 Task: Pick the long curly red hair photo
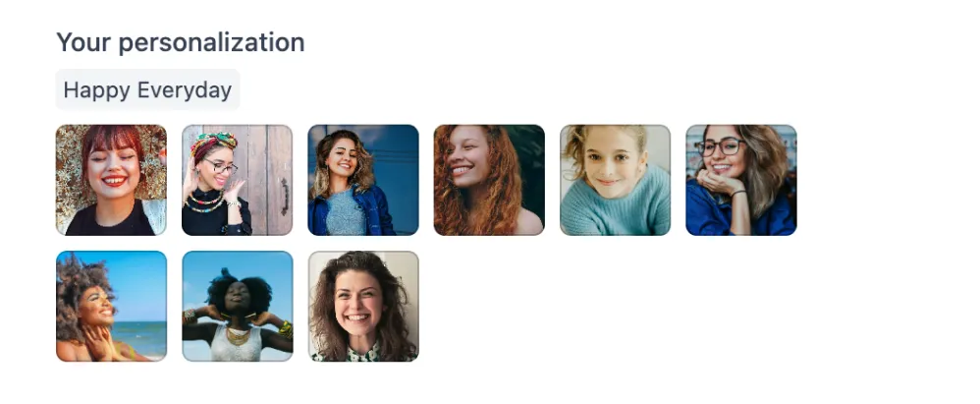tap(489, 180)
